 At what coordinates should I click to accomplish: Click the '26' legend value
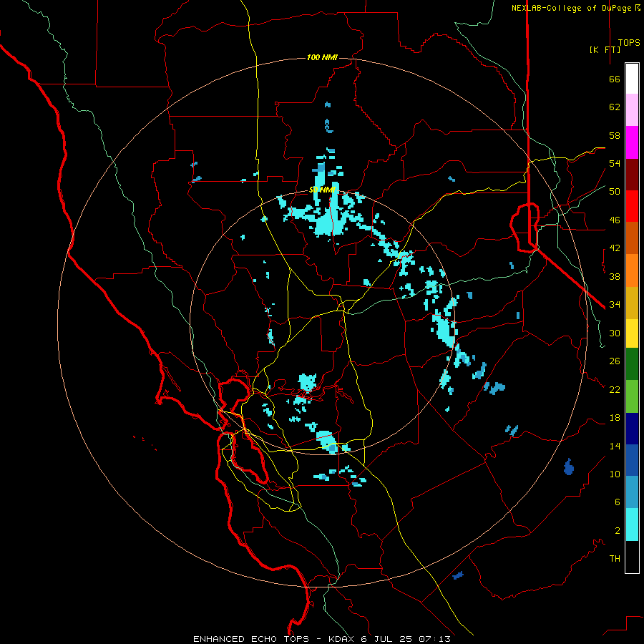pyautogui.click(x=615, y=361)
